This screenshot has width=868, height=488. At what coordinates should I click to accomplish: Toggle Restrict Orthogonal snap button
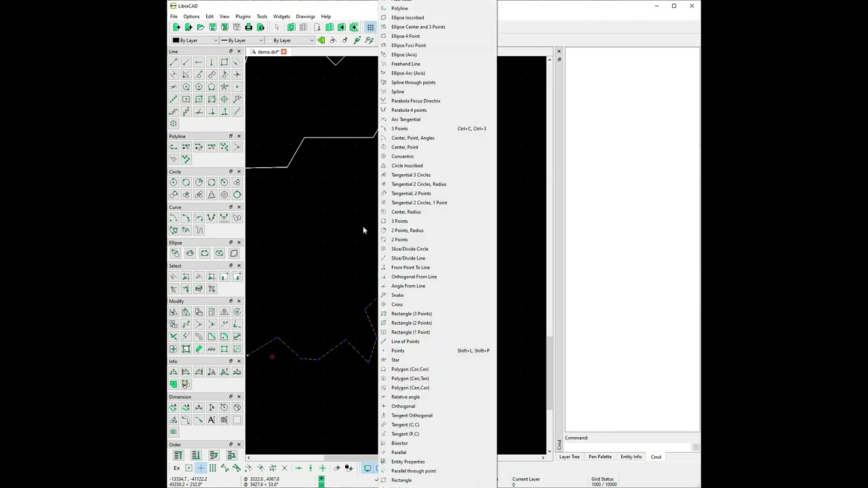pos(323,468)
